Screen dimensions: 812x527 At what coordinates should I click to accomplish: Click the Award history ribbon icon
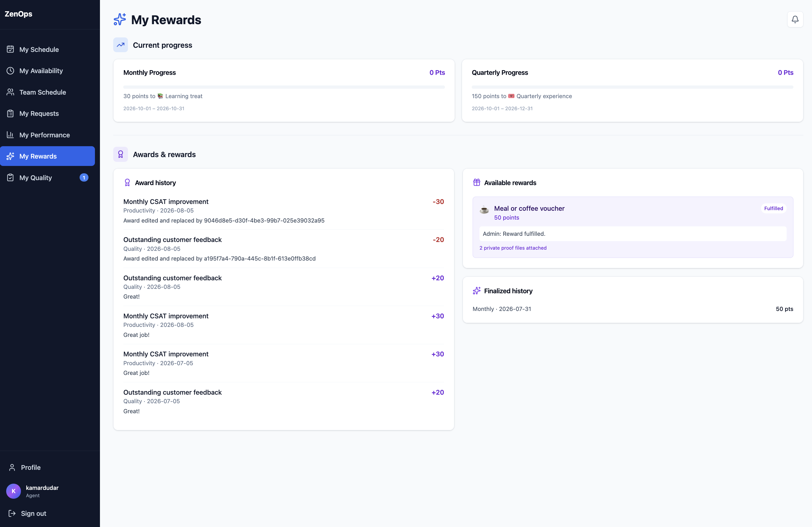[x=127, y=183]
